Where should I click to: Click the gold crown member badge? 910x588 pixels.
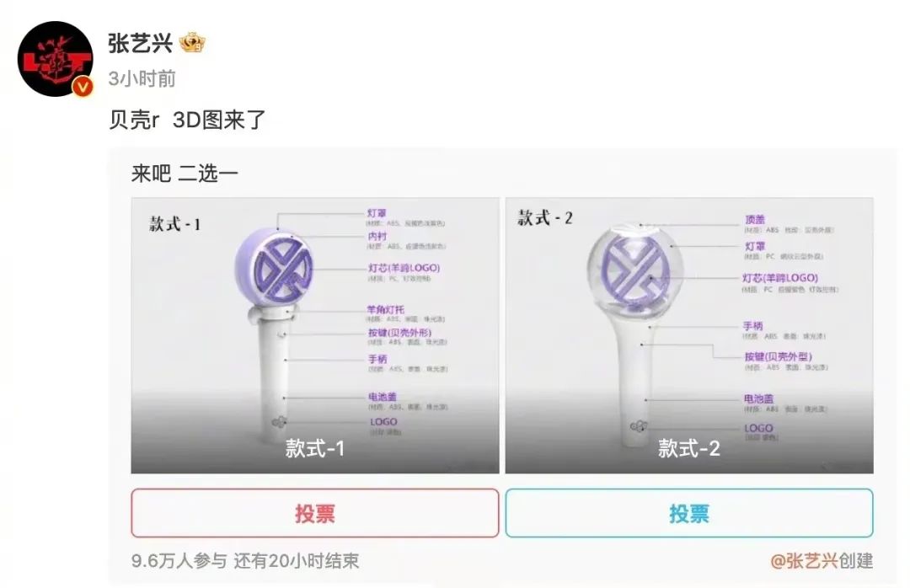[x=192, y=43]
